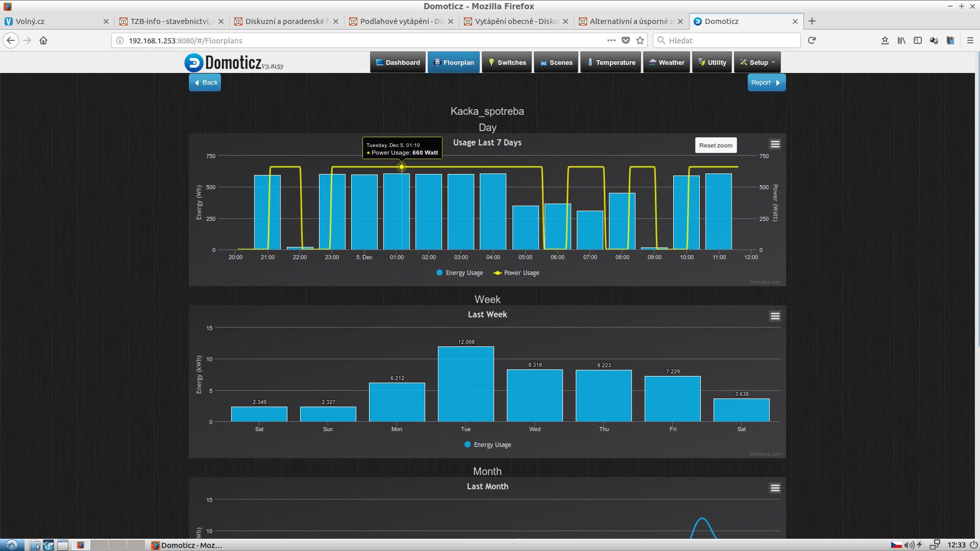Open the bookmarks menu toolbar icon
Image resolution: width=980 pixels, height=551 pixels.
[x=885, y=40]
